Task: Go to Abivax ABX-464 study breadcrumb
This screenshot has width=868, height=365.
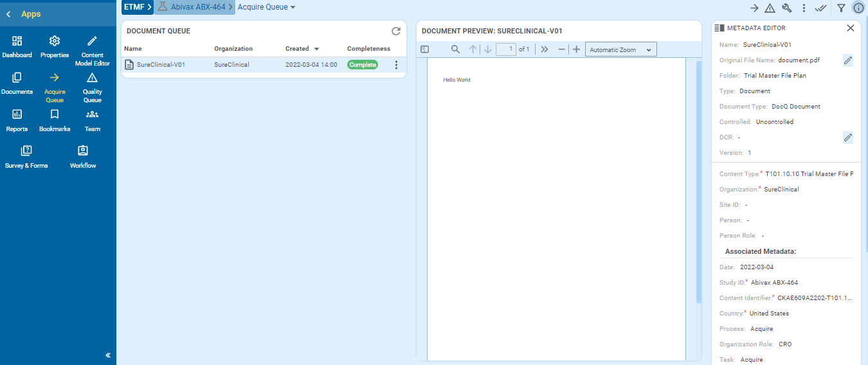Action: 198,7
